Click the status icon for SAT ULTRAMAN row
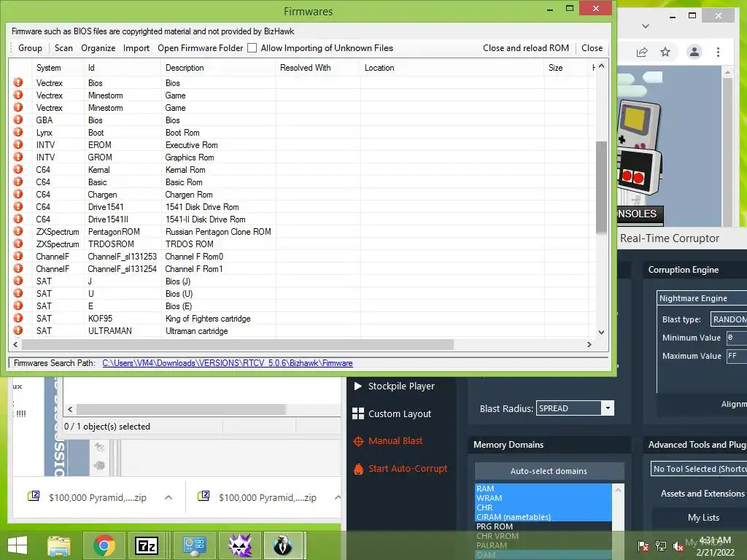 click(x=18, y=330)
